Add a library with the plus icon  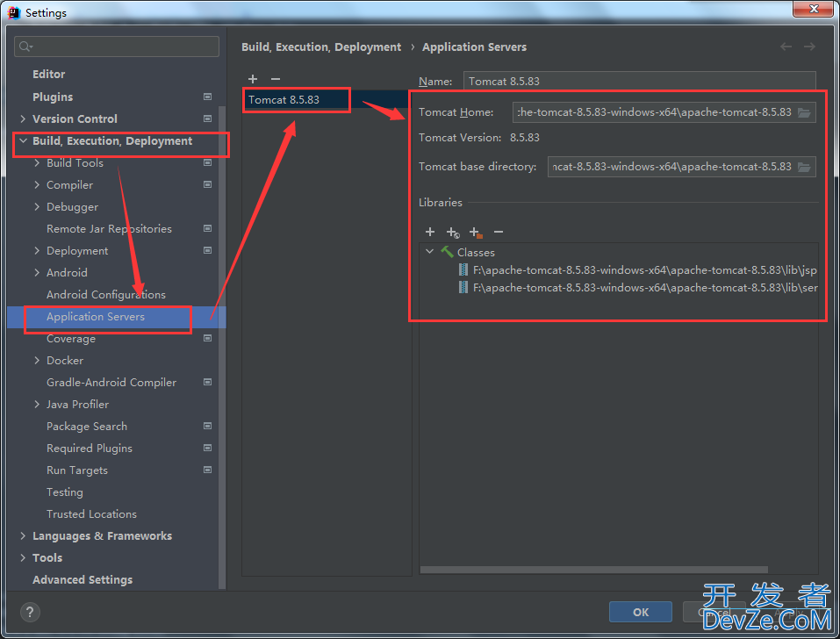point(429,232)
